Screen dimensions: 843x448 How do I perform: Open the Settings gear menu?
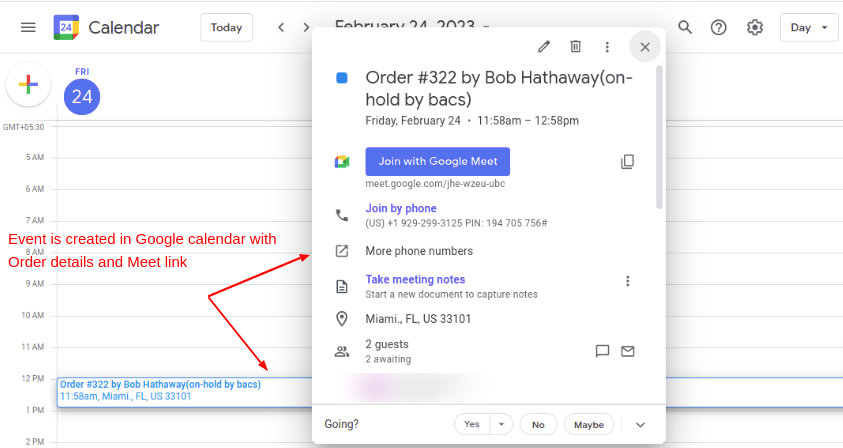[755, 27]
